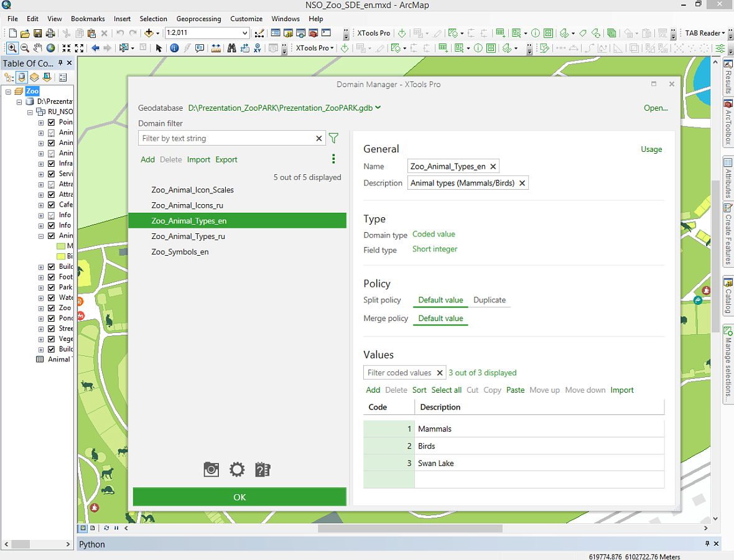Toggle the Park layer checkbox

pyautogui.click(x=52, y=287)
